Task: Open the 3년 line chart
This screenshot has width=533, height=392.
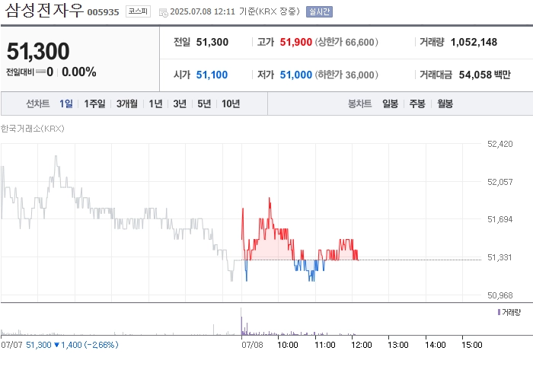Action: tap(180, 104)
